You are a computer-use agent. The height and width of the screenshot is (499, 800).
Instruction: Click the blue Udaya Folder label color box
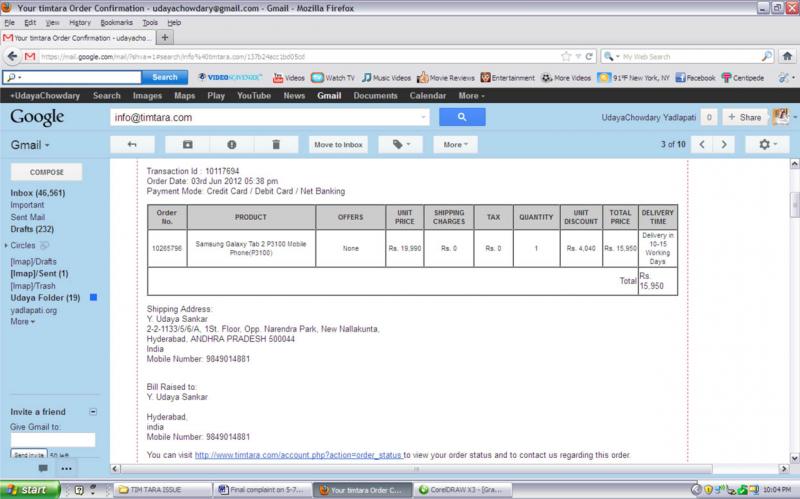point(93,297)
